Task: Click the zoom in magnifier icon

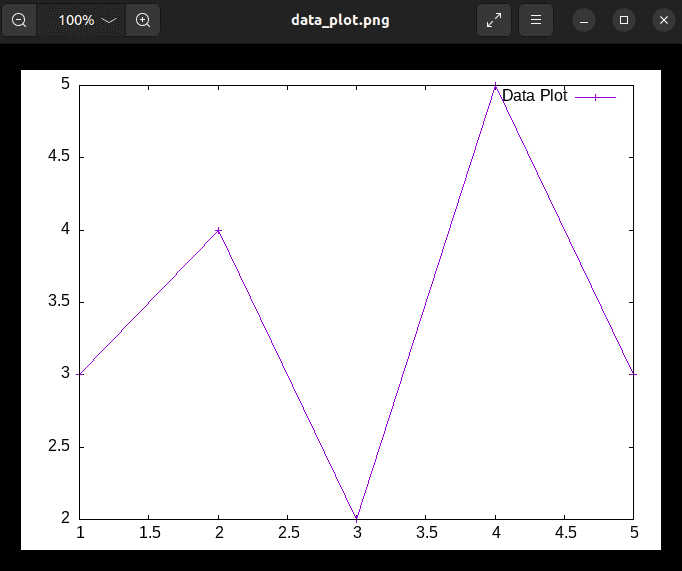Action: point(143,20)
